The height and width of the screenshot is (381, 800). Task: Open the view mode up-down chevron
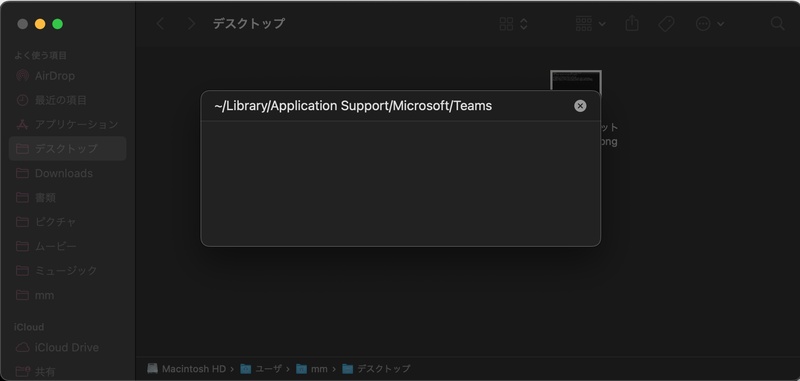(523, 23)
